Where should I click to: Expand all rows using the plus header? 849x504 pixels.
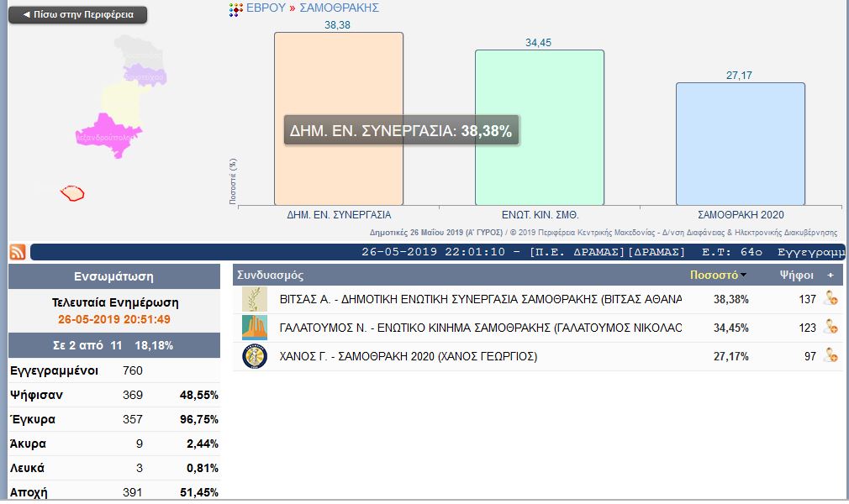(x=831, y=275)
